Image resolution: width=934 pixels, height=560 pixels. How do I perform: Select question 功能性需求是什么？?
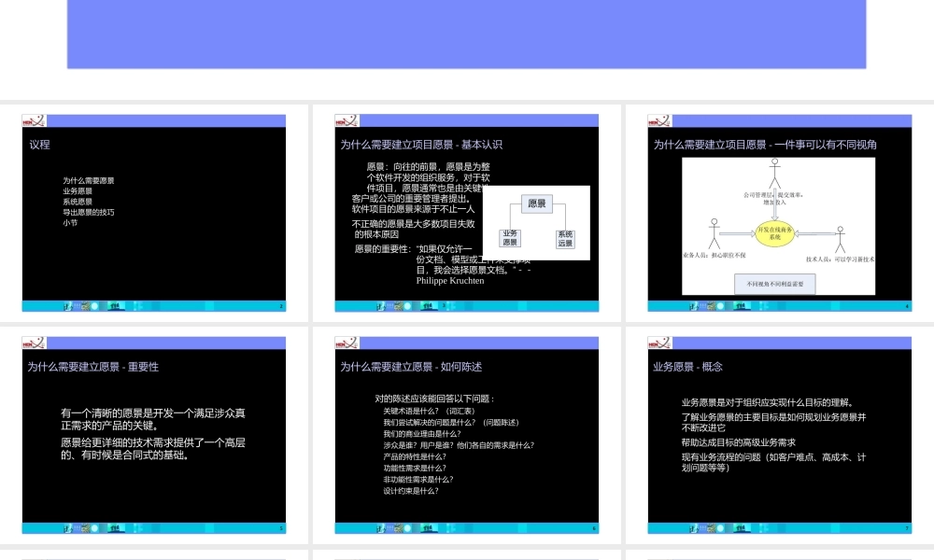415,468
